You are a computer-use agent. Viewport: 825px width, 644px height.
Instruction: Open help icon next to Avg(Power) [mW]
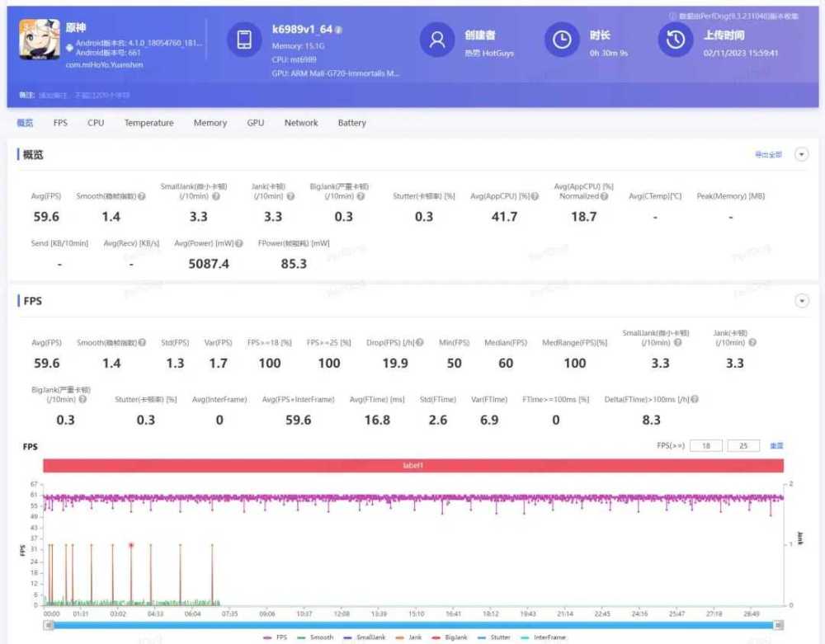coord(239,243)
